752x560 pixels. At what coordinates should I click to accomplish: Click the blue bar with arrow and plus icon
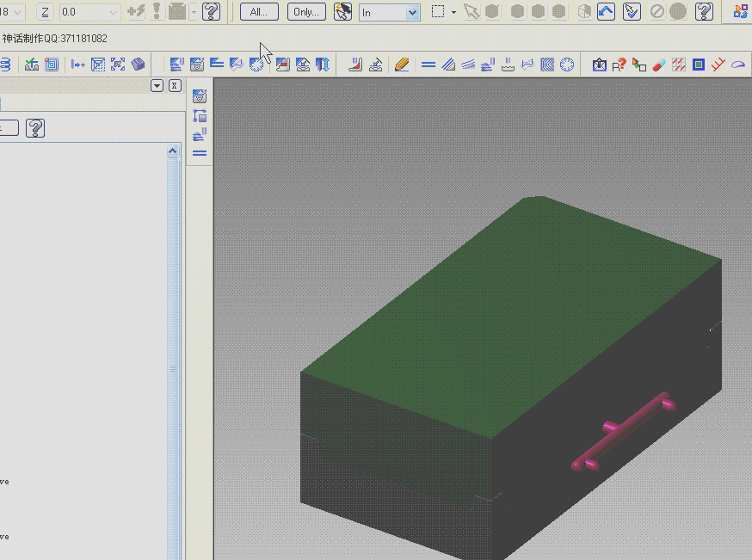click(x=77, y=65)
